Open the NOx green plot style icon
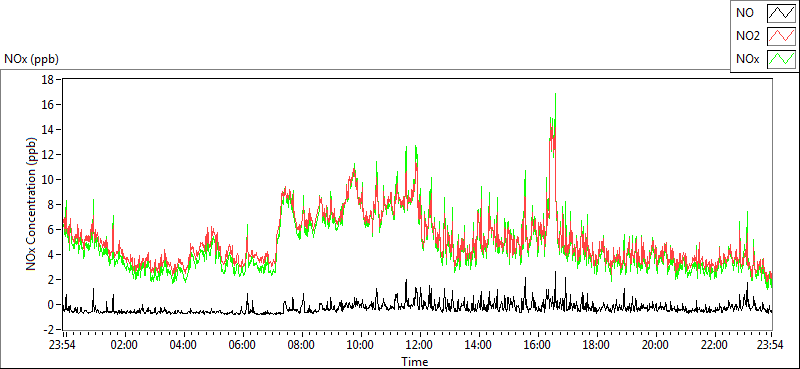800x369 pixels. [x=782, y=59]
